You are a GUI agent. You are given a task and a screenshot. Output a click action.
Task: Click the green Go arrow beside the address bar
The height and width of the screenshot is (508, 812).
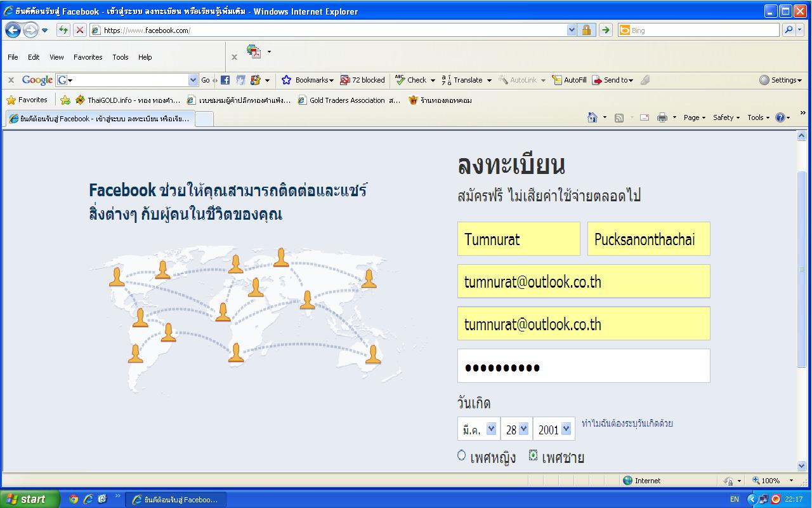(x=605, y=30)
